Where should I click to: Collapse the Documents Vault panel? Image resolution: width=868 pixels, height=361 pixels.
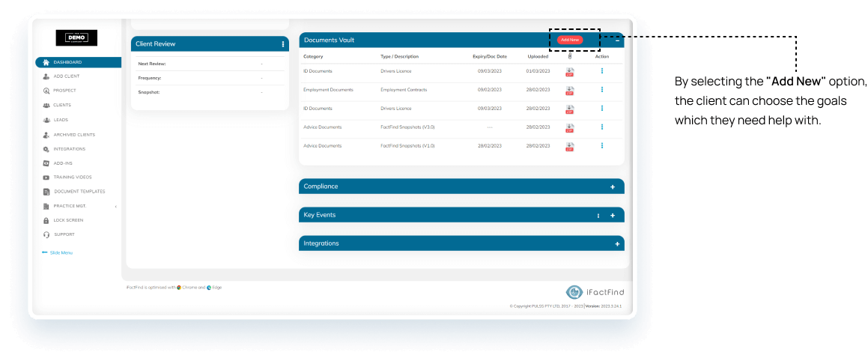coord(617,40)
